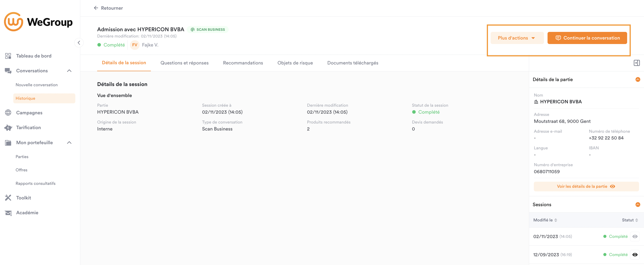Click Continuer la conversation button

click(587, 38)
